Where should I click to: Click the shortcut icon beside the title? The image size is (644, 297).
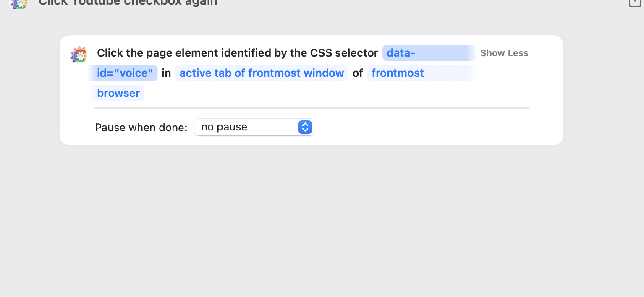(x=18, y=3)
